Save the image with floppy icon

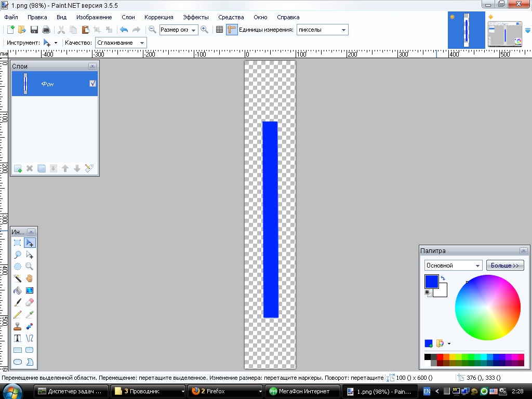(34, 30)
